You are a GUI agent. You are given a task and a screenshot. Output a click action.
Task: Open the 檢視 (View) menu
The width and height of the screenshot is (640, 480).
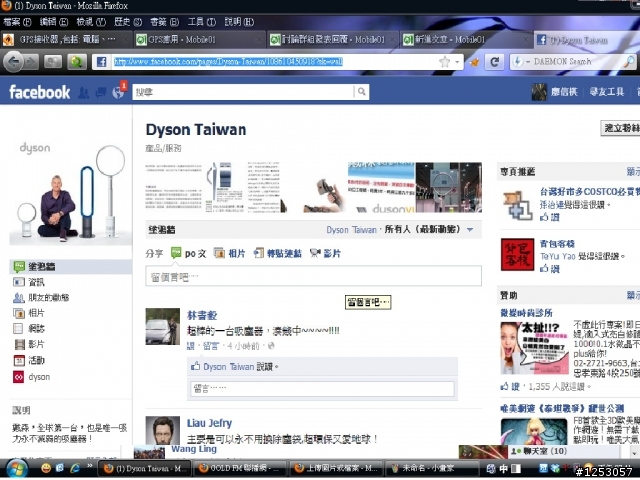coord(91,22)
